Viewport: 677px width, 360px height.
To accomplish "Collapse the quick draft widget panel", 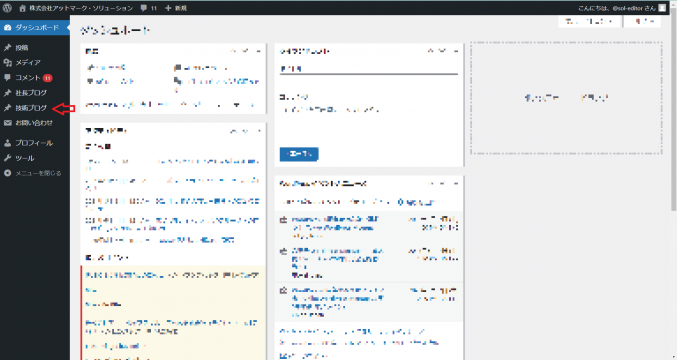I will click(x=456, y=51).
